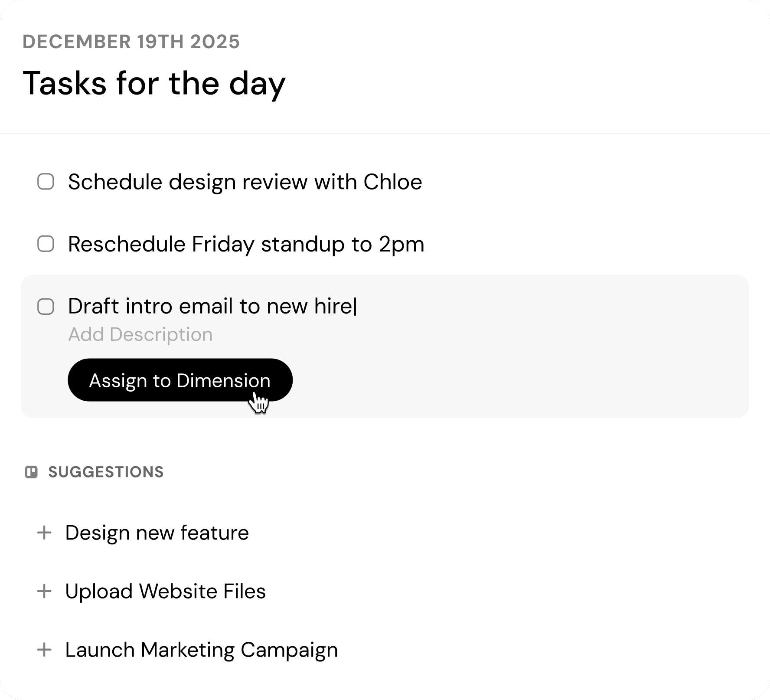
Task: Click blank space right of Draft intro email title
Action: tap(542, 306)
